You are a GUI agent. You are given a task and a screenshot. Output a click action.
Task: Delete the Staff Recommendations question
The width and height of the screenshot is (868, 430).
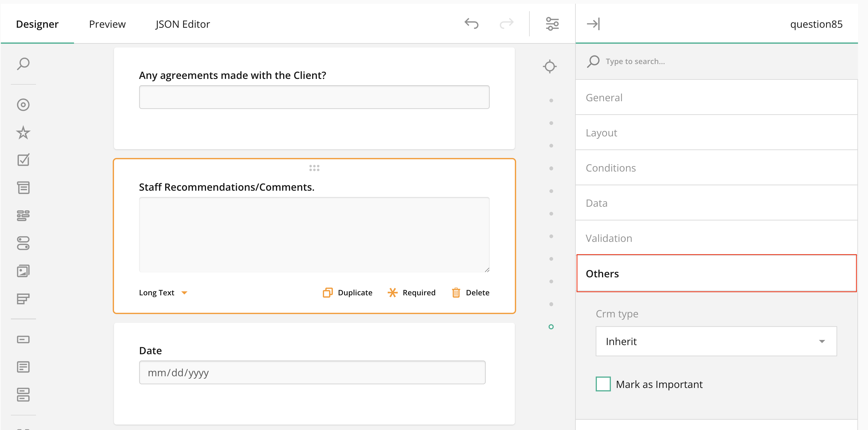(x=470, y=292)
